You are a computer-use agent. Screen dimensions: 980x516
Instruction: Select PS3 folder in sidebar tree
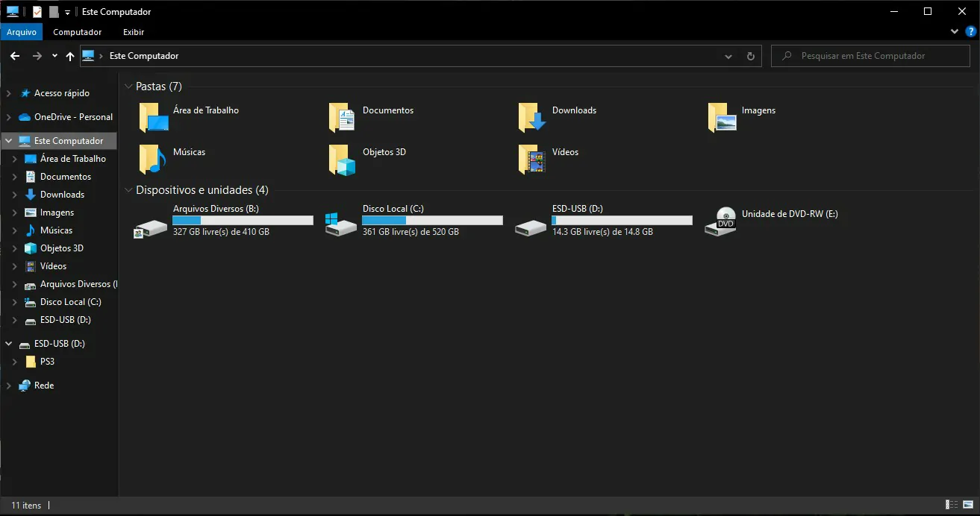[47, 362]
